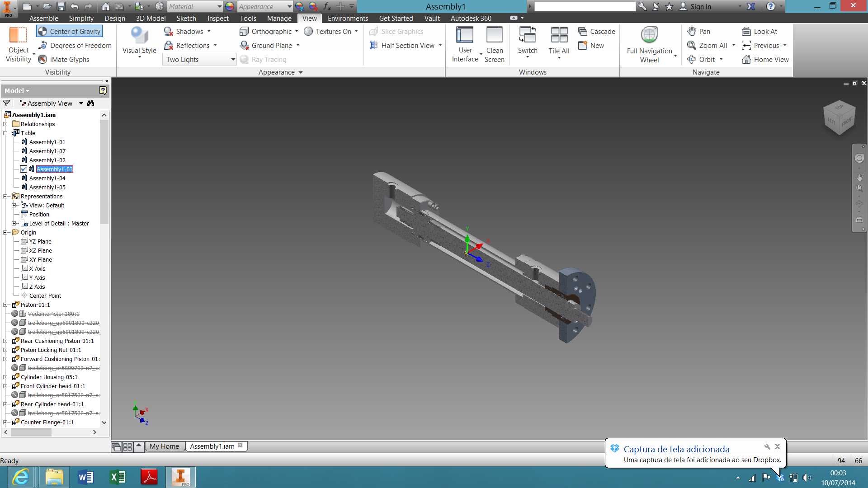Enable Clean Screen mode
Screen dimensions: 868x488
point(494,44)
